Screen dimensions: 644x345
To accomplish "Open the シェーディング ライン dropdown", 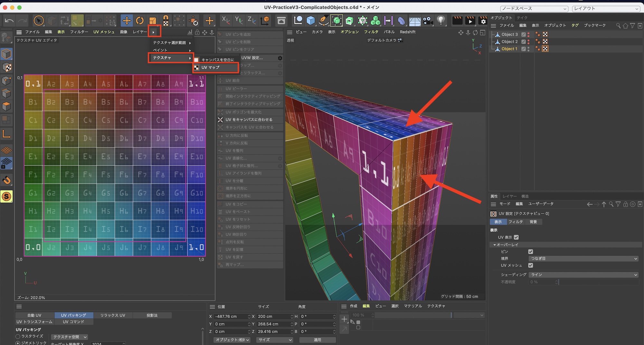I will click(x=583, y=275).
